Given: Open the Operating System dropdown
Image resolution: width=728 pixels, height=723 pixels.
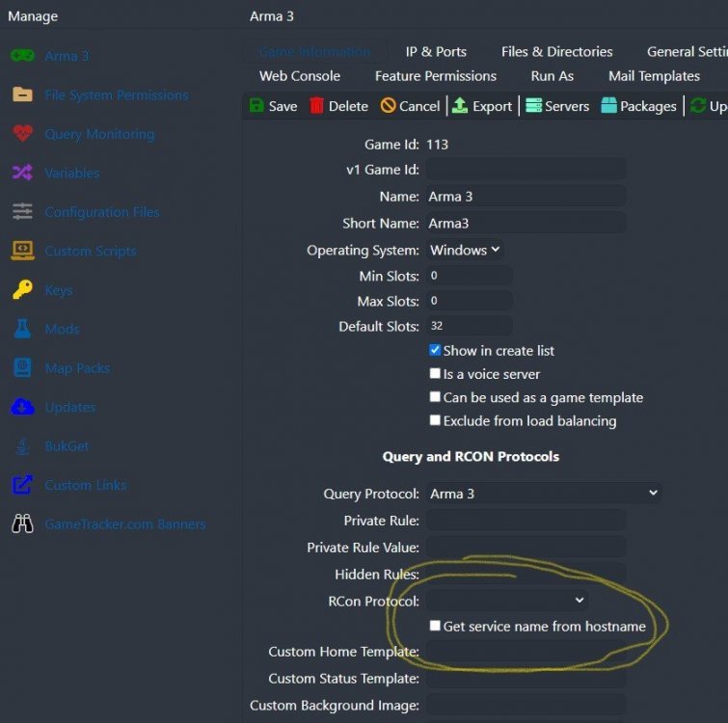Looking at the screenshot, I should click(465, 250).
